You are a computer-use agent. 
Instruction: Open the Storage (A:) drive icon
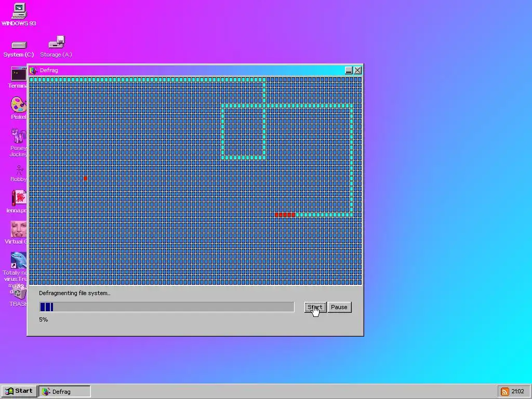point(56,46)
